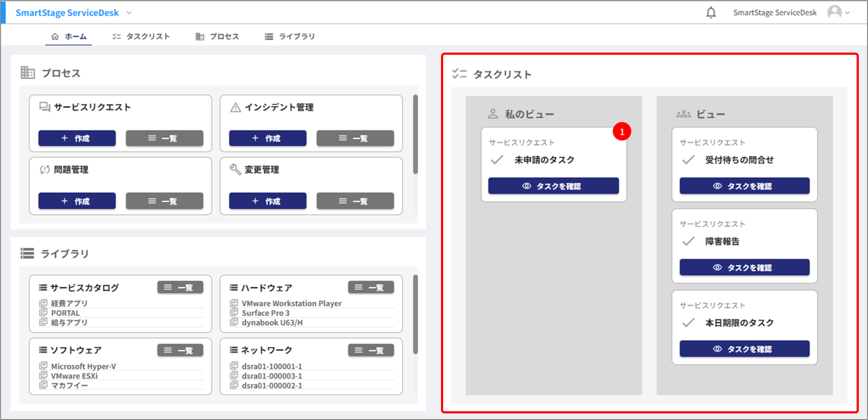
Task: Create a new インシデント管理 record
Action: pyautogui.click(x=267, y=138)
